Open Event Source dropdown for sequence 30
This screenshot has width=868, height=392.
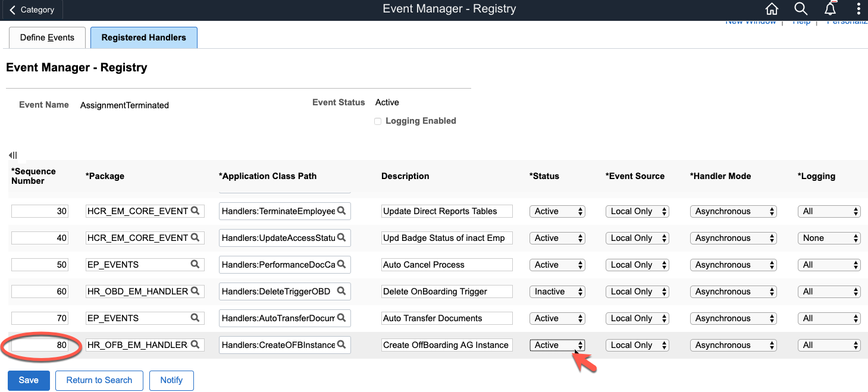[637, 211]
